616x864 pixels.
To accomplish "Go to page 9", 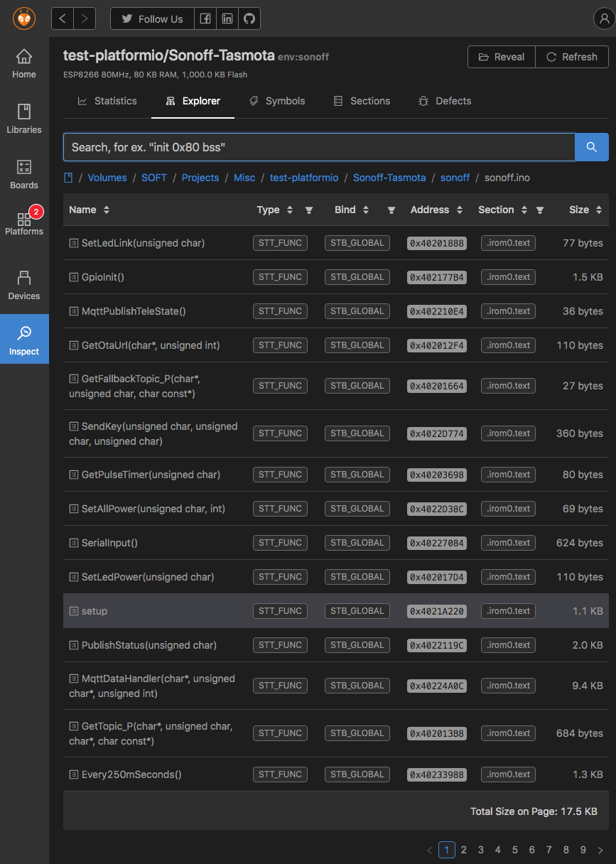I will (583, 850).
